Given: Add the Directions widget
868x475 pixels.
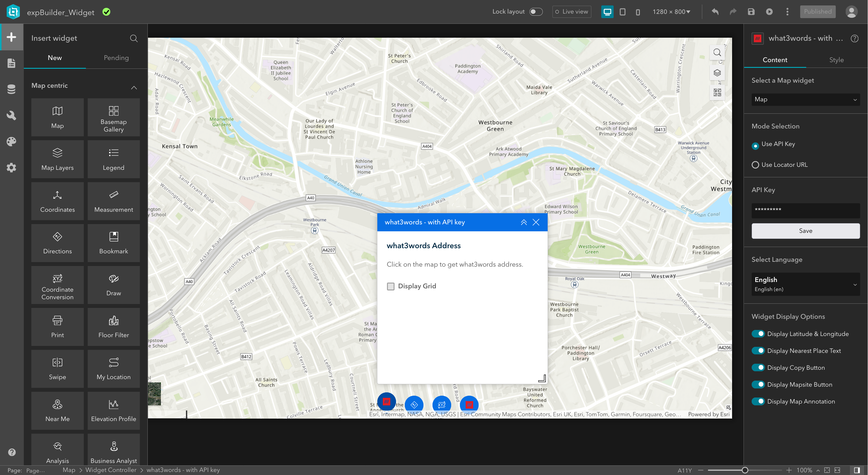Looking at the screenshot, I should (x=57, y=243).
